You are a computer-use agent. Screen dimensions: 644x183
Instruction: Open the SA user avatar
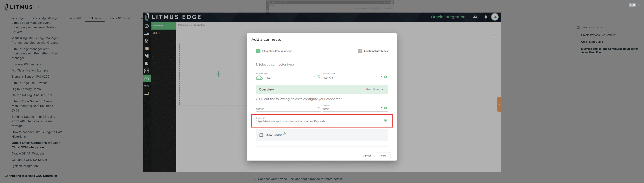(x=495, y=17)
